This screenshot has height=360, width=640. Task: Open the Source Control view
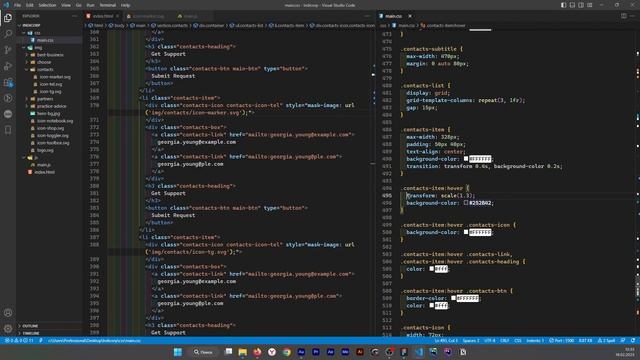click(x=8, y=50)
